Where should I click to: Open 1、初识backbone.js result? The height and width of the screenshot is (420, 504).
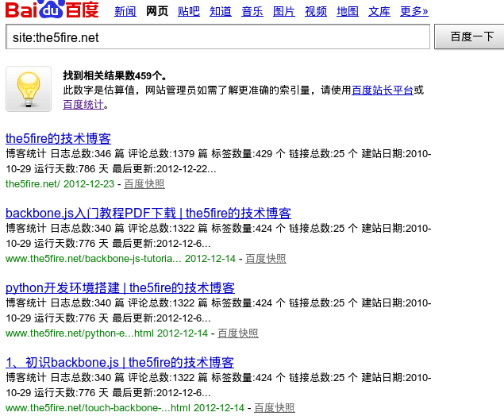tap(120, 362)
